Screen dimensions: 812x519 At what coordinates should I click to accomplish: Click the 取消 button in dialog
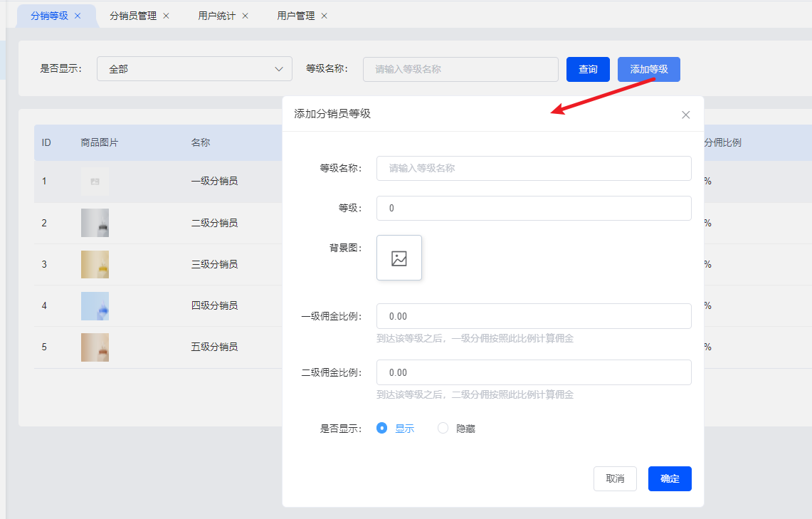coord(615,478)
